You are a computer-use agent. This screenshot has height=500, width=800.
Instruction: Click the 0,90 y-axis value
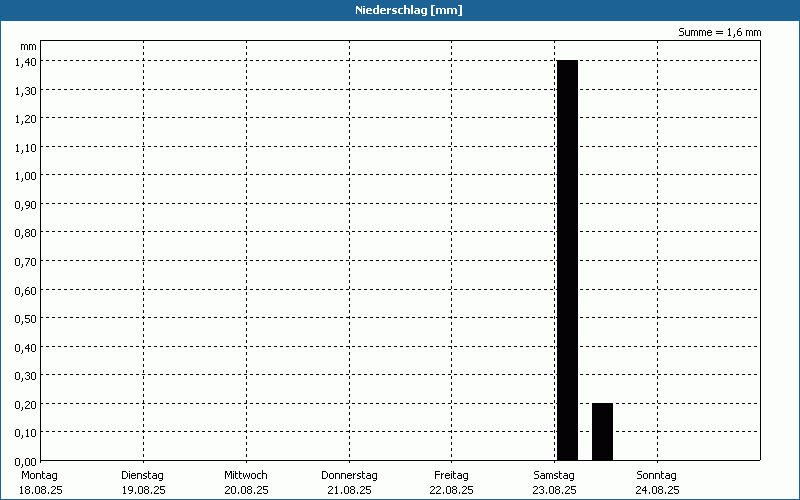(x=26, y=205)
